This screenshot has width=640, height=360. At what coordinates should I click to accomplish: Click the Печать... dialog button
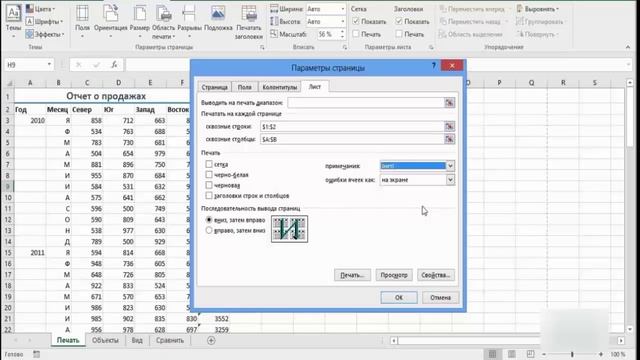click(x=352, y=275)
